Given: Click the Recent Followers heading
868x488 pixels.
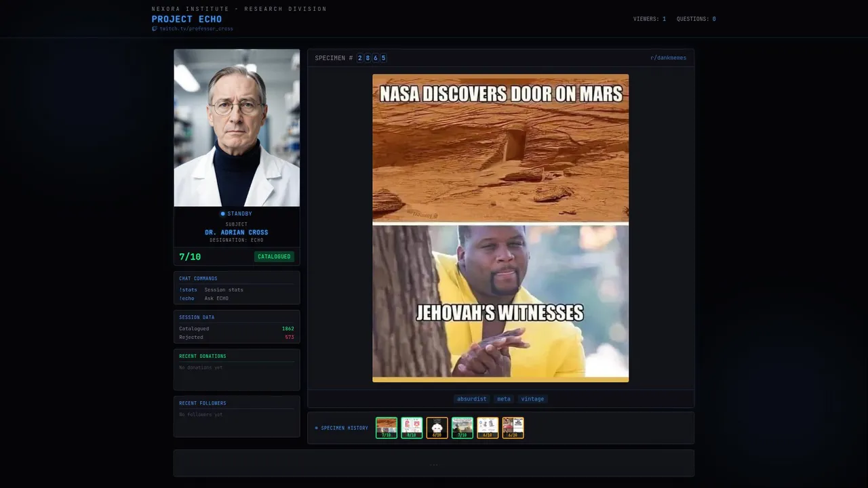Looking at the screenshot, I should click(x=203, y=403).
